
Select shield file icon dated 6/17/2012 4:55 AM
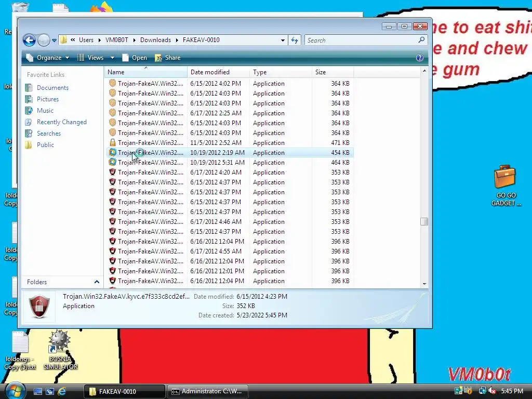click(112, 251)
